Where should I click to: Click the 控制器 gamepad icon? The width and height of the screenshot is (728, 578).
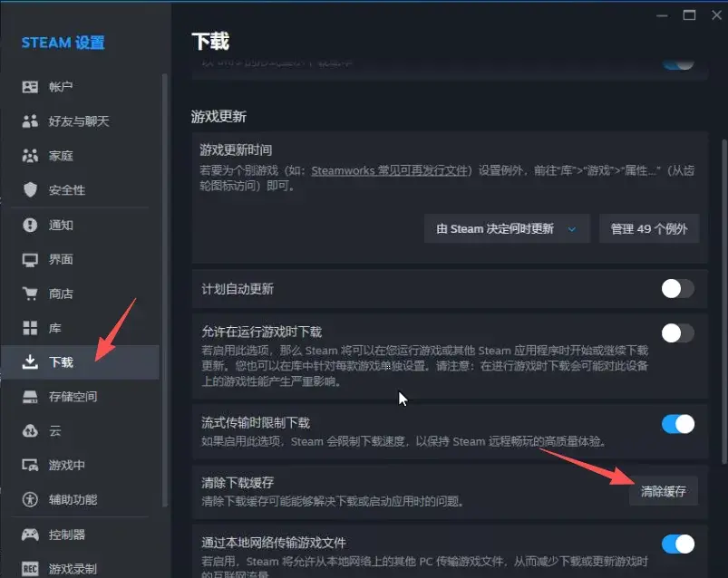click(x=30, y=535)
